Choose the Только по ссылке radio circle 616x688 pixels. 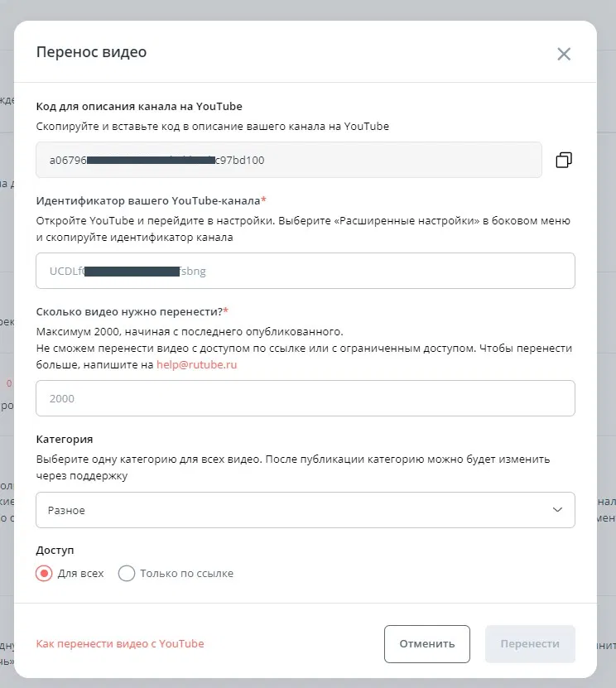tap(127, 573)
